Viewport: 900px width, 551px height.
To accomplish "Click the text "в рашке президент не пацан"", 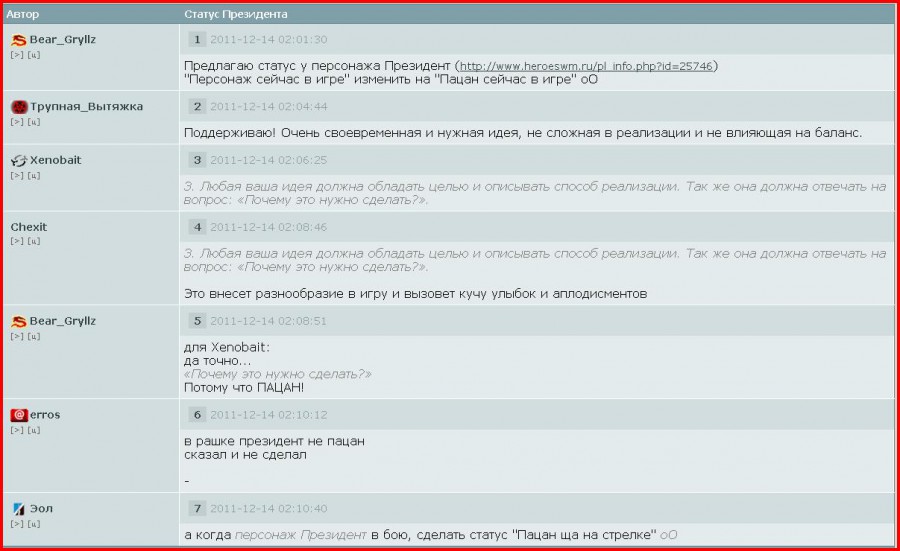I will pyautogui.click(x=274, y=441).
